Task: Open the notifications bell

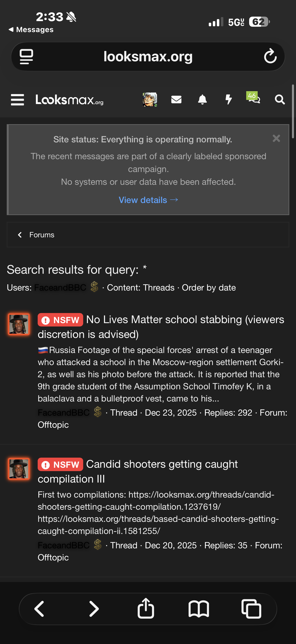Action: pyautogui.click(x=202, y=99)
